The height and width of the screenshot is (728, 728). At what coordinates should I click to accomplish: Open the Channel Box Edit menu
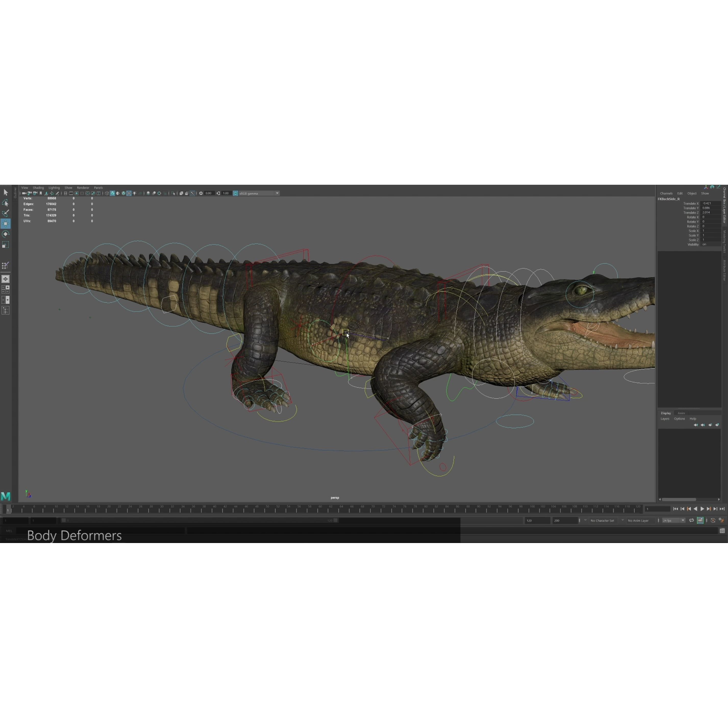click(x=680, y=193)
